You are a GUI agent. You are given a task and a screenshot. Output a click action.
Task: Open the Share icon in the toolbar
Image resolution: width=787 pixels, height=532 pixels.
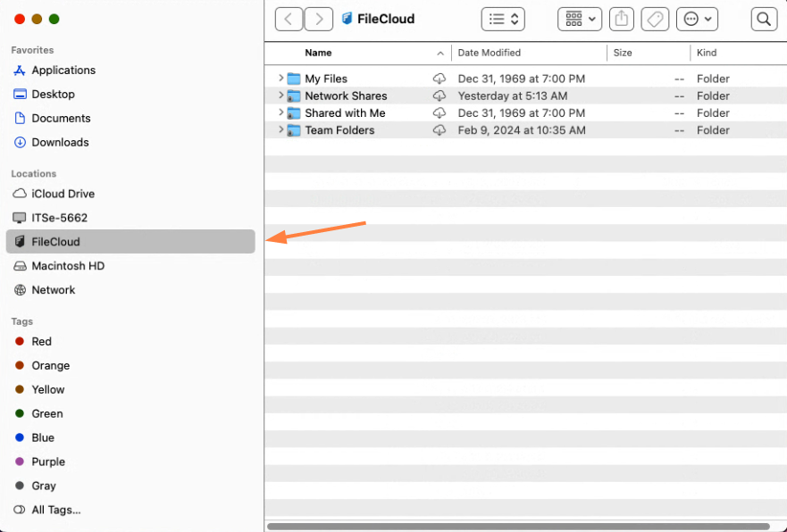pyautogui.click(x=621, y=18)
